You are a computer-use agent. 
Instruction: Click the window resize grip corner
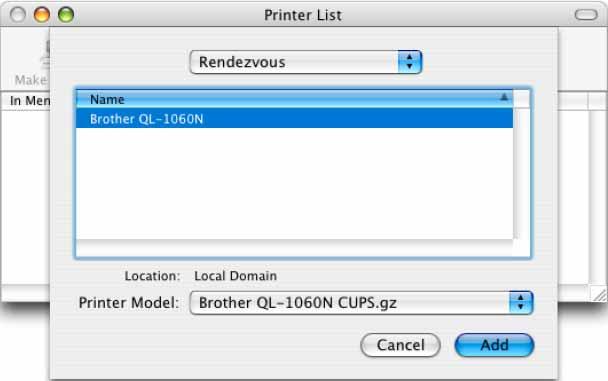599,295
